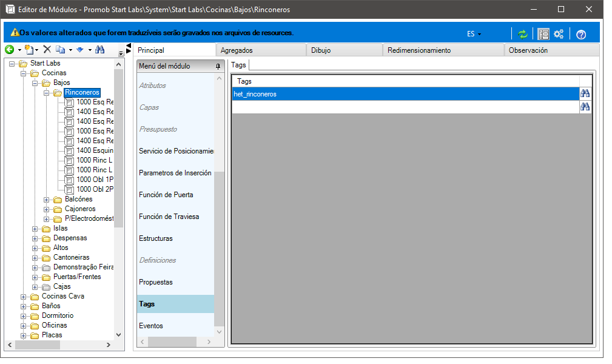This screenshot has width=612, height=364.
Task: Select the Tags sub-tab above the table
Action: 238,65
